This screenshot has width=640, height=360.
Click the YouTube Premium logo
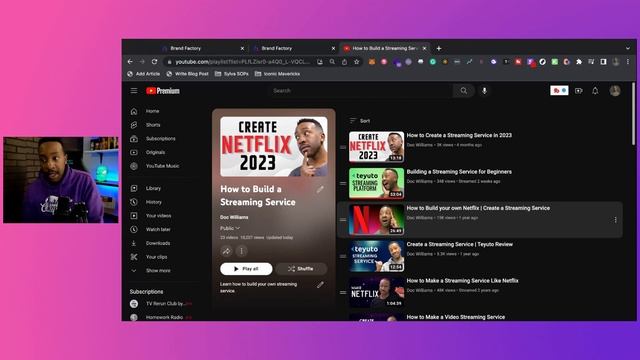click(163, 91)
